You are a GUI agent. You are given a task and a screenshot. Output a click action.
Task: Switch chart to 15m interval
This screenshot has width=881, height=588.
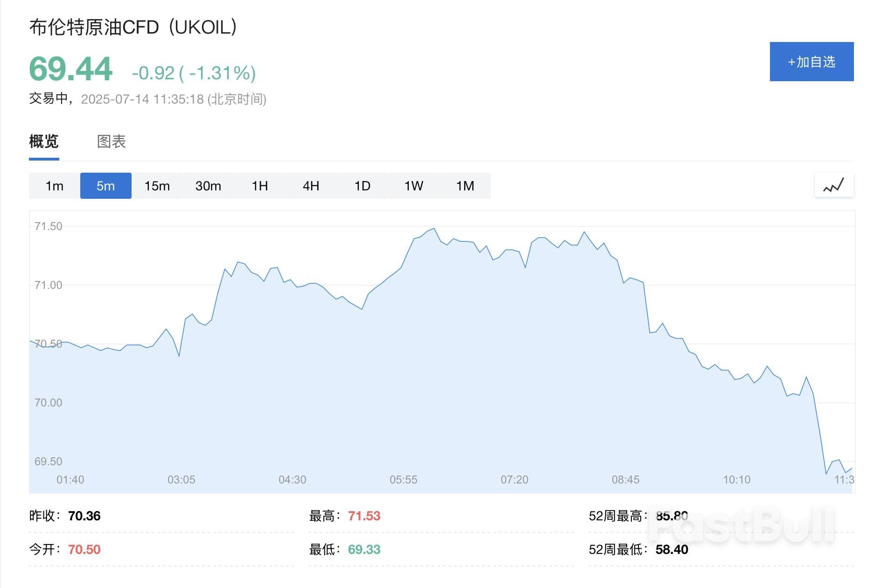(157, 186)
